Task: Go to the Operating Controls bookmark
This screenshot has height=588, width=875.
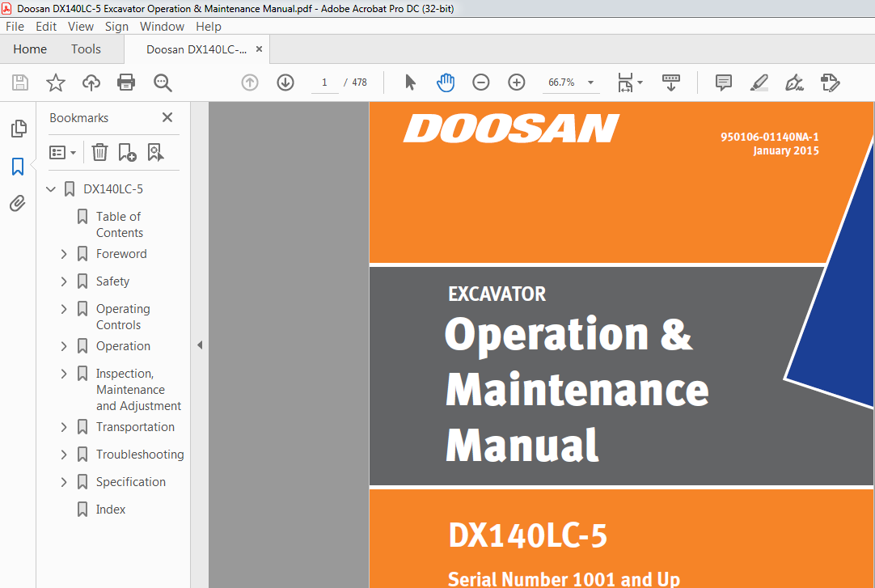Action: [x=123, y=317]
